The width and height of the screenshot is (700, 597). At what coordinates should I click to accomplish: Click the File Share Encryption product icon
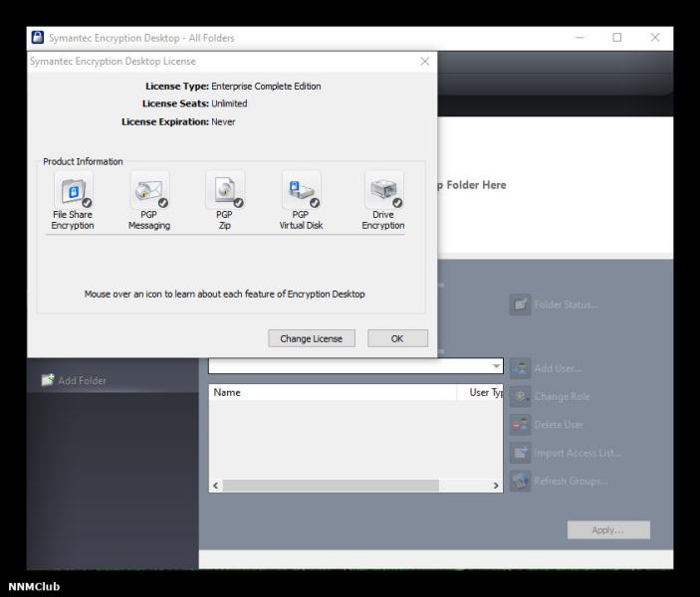74,190
